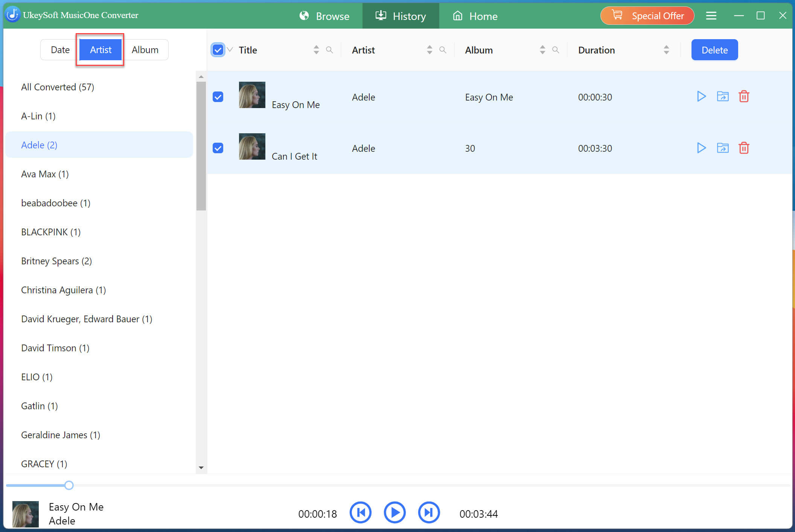Select Britney Spears (2) artist

tap(99, 261)
